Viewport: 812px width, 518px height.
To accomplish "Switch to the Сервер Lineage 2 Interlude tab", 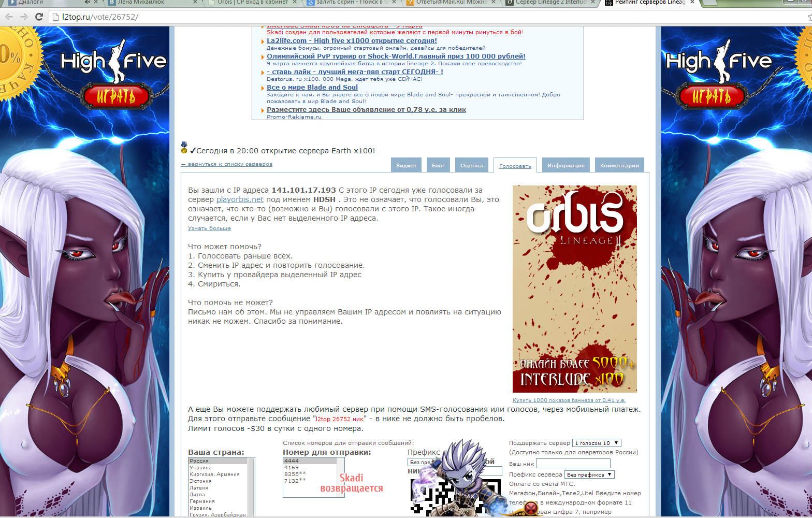I will 551,2.
